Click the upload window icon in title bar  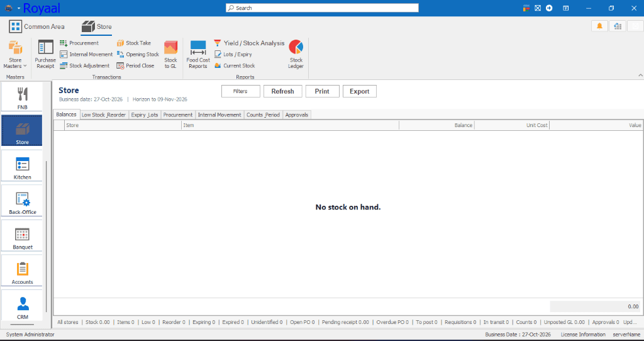[566, 8]
